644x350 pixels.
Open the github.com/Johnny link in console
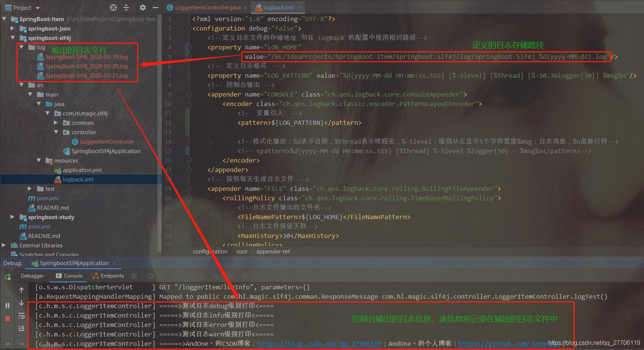(x=509, y=344)
